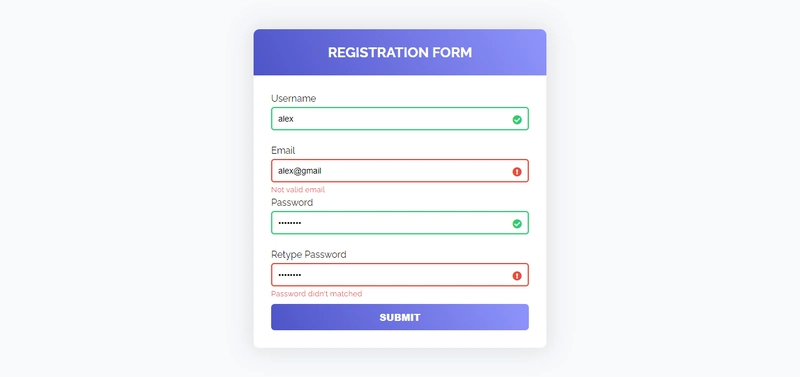Viewport: 800px width, 377px height.
Task: Click the typed alex@gmail text
Action: (299, 171)
